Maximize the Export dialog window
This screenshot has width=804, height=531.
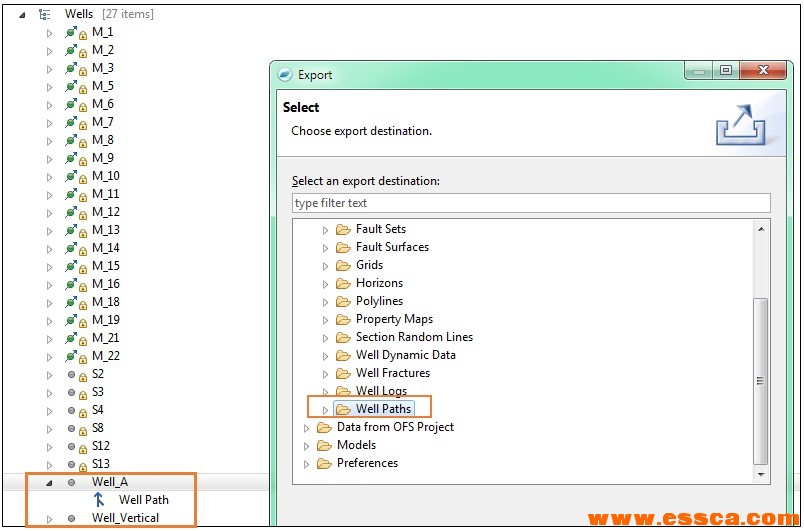[726, 71]
